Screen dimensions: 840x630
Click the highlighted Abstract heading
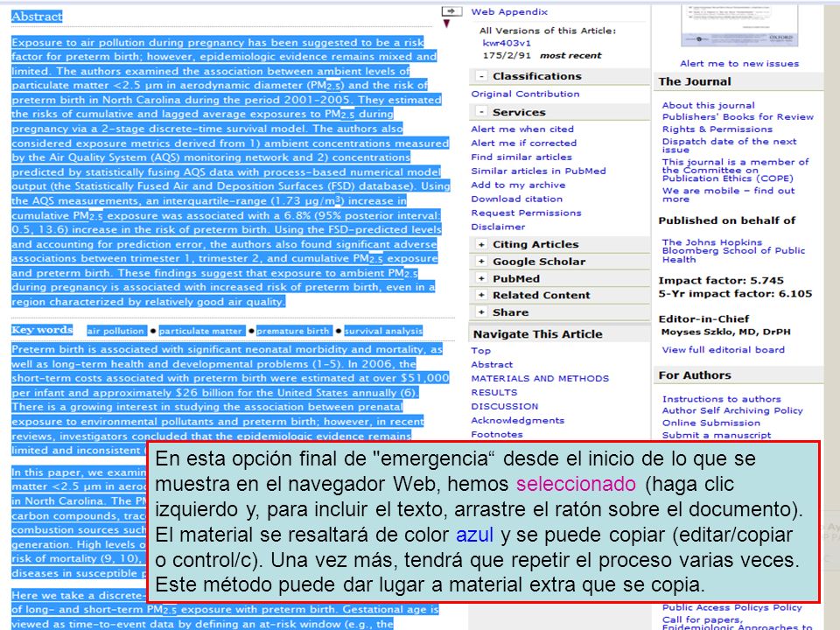pyautogui.click(x=37, y=17)
